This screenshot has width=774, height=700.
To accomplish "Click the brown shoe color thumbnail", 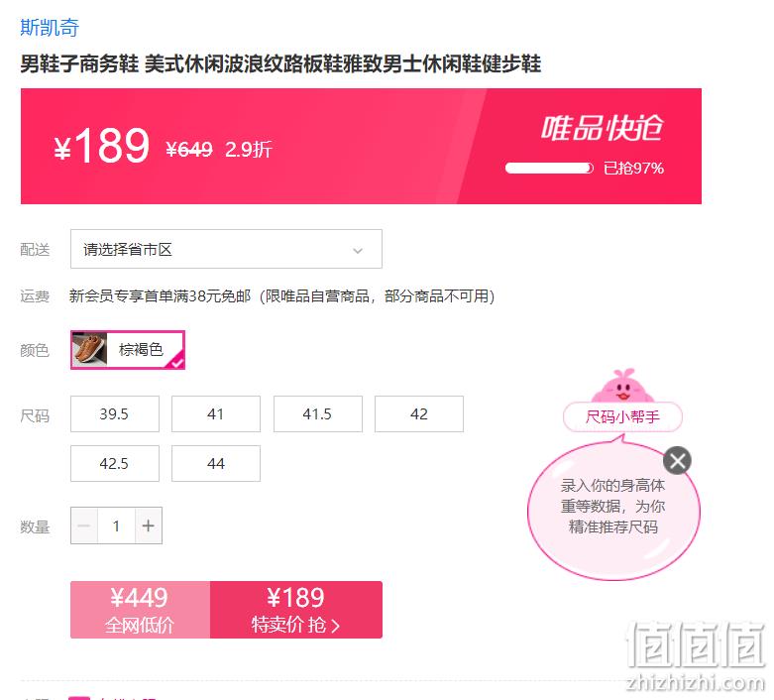I will (89, 350).
